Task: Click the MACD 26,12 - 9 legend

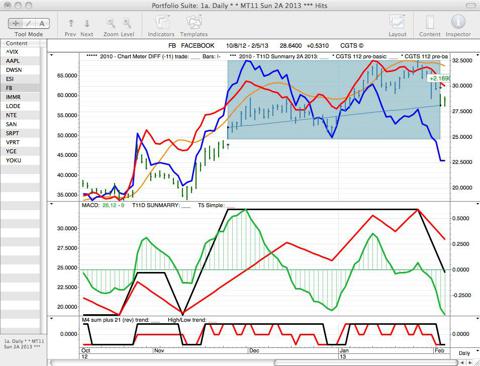Action: 103,205
